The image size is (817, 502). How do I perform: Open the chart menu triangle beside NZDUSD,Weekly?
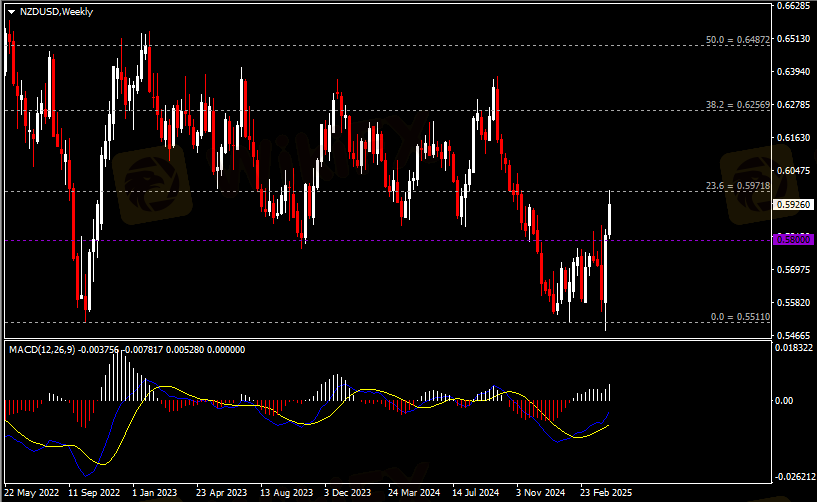click(x=11, y=12)
